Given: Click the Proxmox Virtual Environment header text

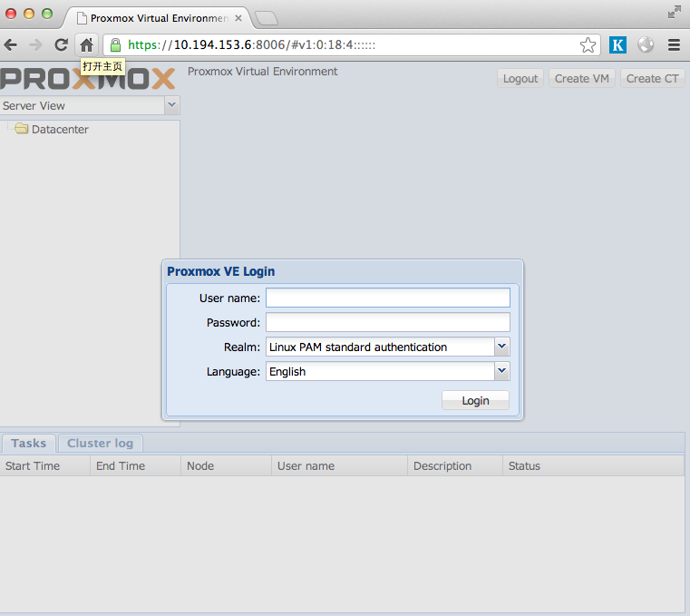Looking at the screenshot, I should coord(262,72).
